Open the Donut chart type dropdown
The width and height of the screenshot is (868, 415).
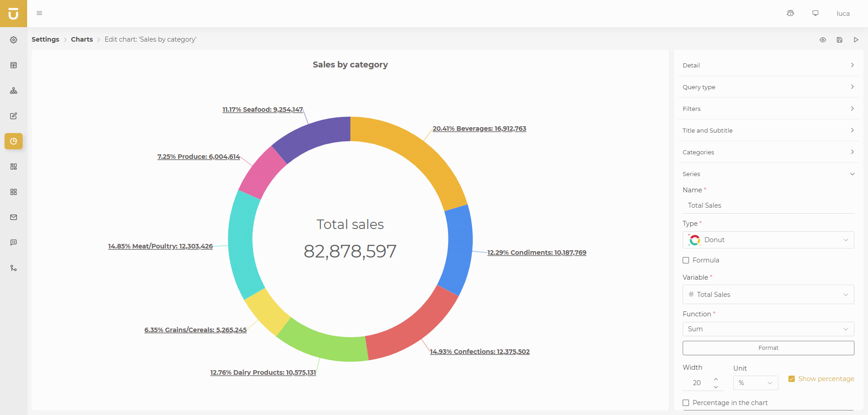click(x=768, y=240)
